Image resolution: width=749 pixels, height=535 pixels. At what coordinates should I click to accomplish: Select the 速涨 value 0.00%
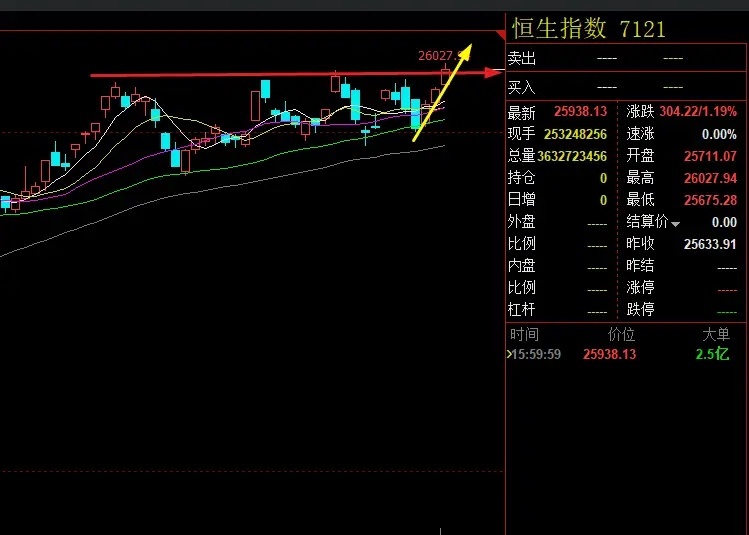tap(719, 134)
